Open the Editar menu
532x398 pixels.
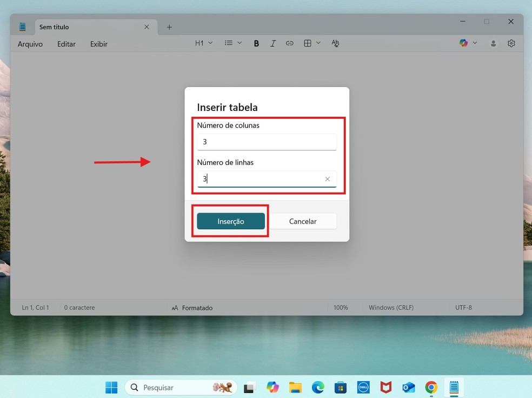tap(66, 44)
